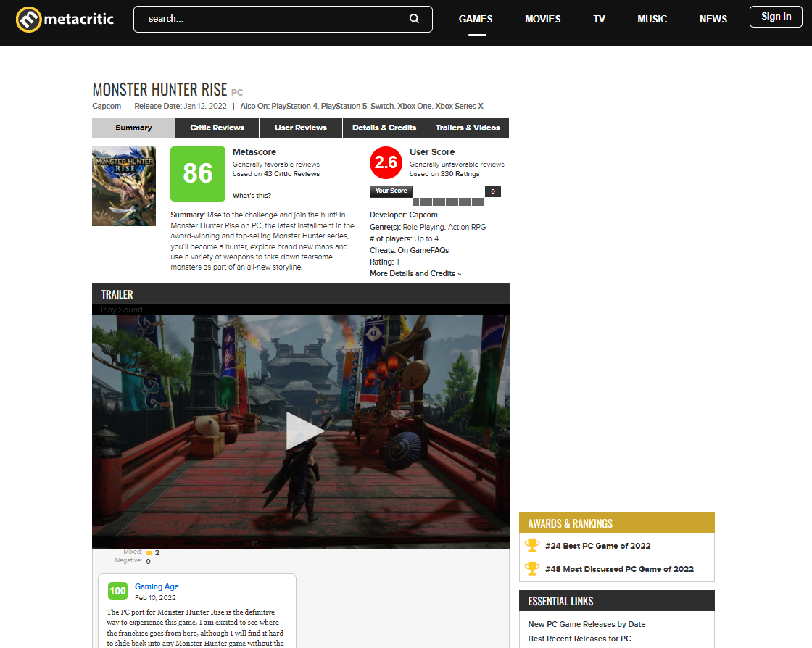Open the Switch version link
Screen dimensions: 812x648
pyautogui.click(x=381, y=106)
